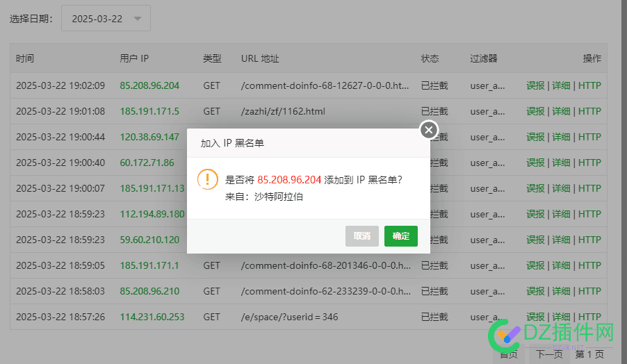Click IP 120.38.69.147 in the table

(x=149, y=137)
